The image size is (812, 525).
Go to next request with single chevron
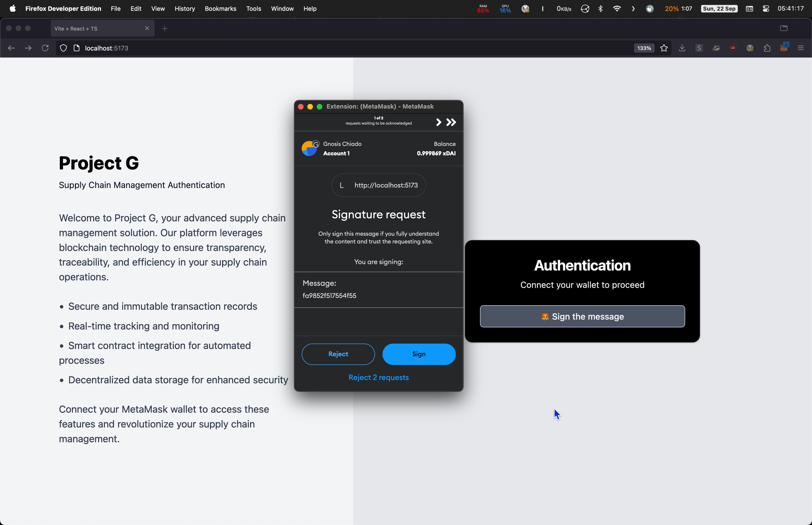click(439, 122)
